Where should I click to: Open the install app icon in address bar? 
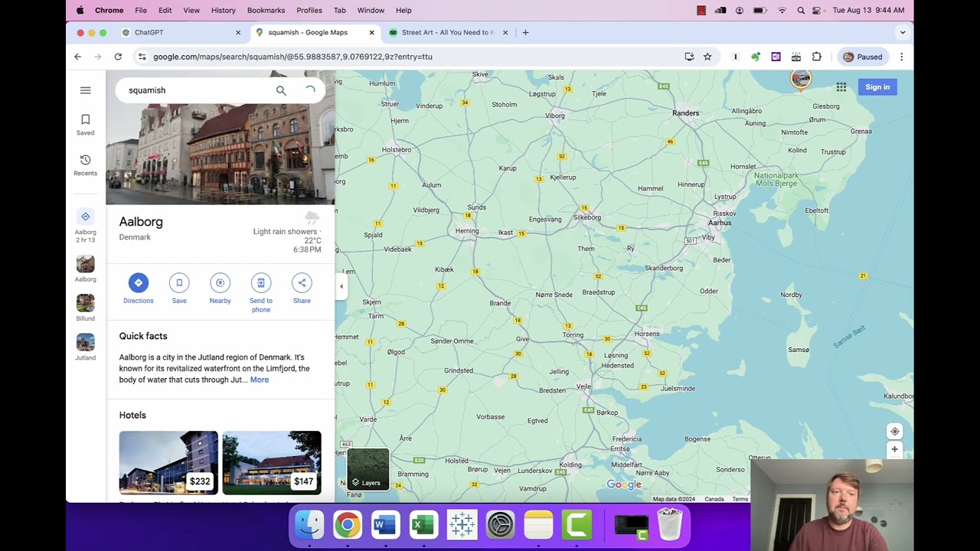689,57
